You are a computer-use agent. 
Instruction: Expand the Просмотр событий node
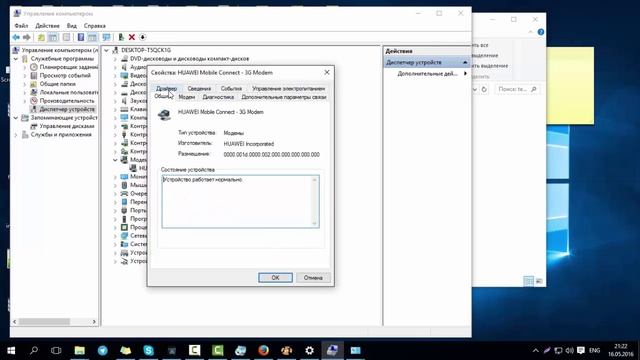[24, 76]
